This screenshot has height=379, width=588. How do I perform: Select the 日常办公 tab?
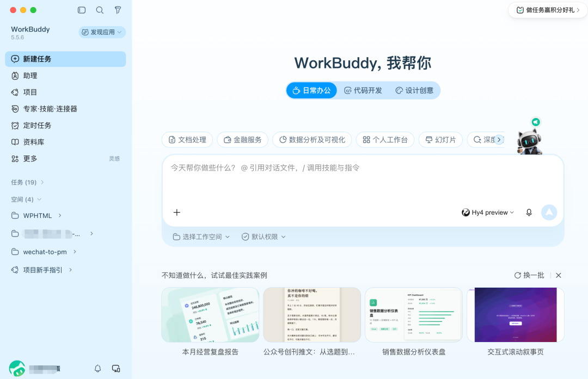click(311, 90)
